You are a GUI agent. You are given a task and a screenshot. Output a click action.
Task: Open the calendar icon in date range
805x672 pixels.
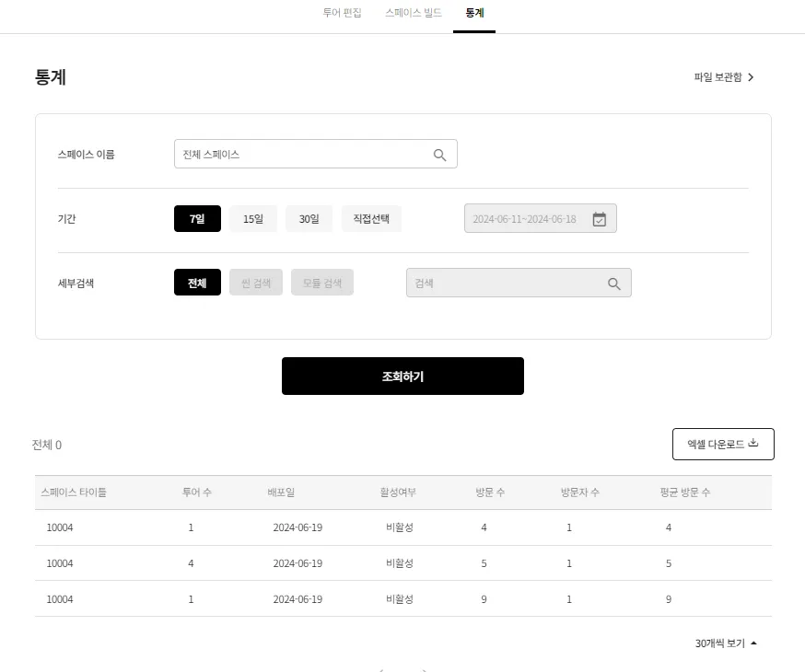click(x=599, y=219)
